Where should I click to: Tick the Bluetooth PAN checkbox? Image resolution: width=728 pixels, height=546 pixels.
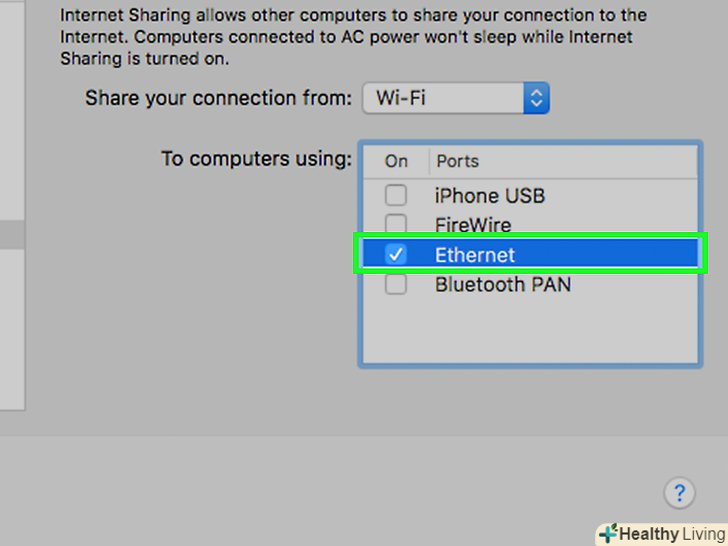tap(396, 284)
